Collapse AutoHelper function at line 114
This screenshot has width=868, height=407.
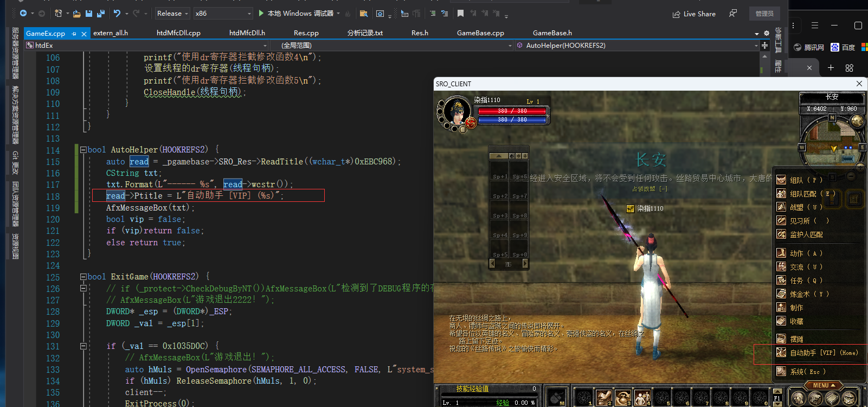[x=83, y=150]
